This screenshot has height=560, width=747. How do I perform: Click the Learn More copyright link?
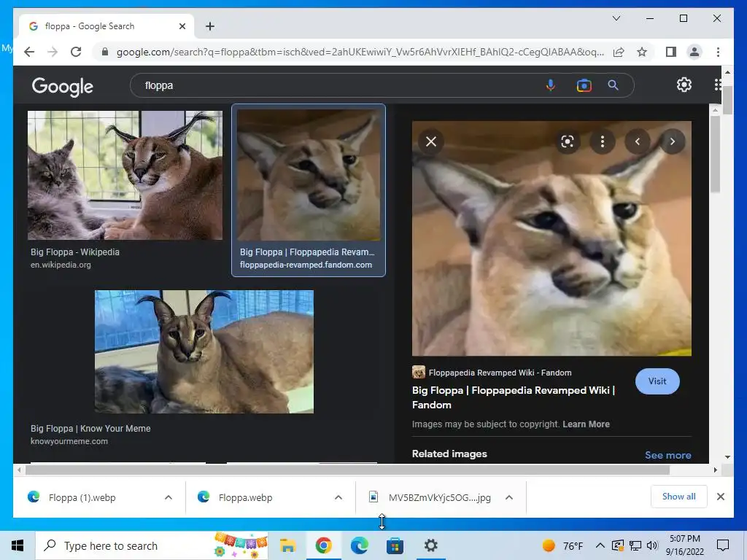(586, 424)
